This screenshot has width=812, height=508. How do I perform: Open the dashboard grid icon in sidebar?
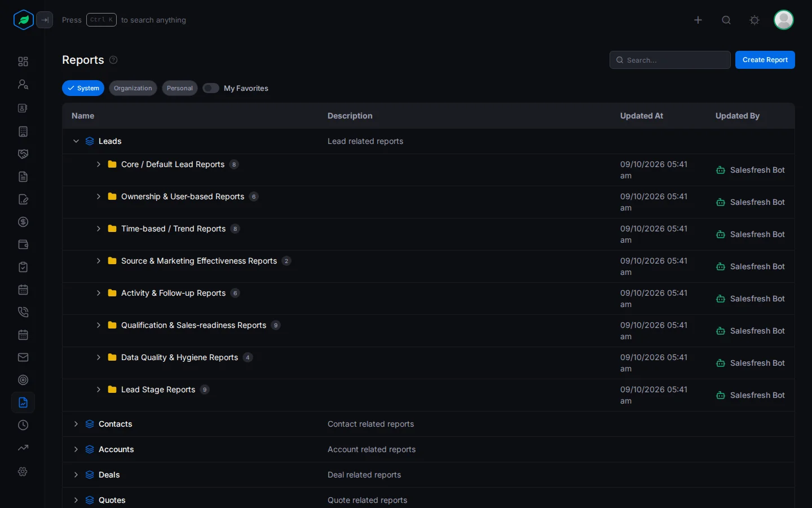pos(23,62)
